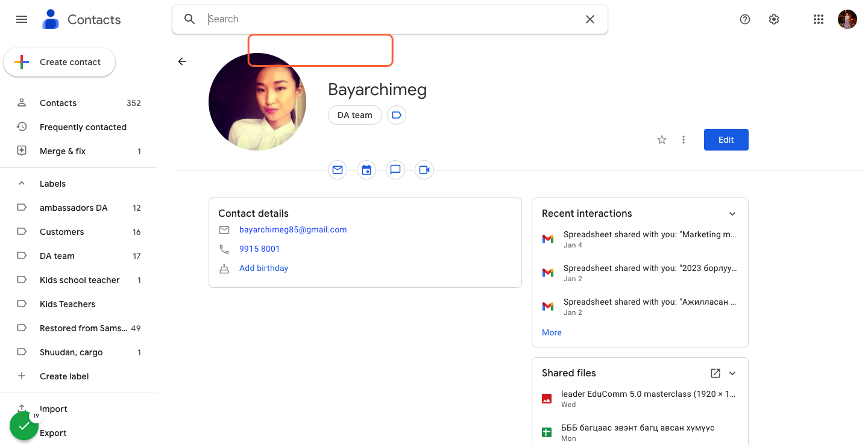Click the DA team chip under name
868x445 pixels.
355,115
